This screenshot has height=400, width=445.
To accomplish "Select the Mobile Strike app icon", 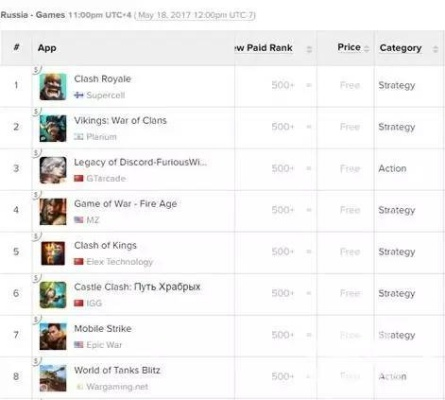I will pos(53,337).
